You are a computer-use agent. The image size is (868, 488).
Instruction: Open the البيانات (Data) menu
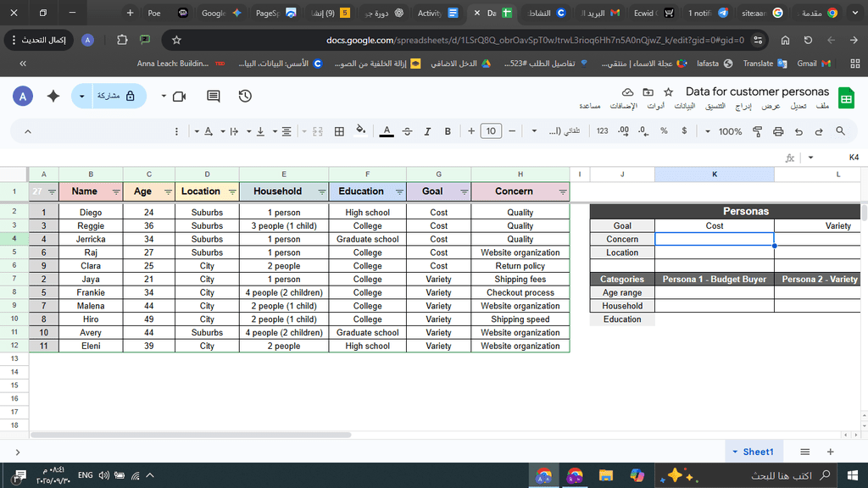pyautogui.click(x=684, y=106)
